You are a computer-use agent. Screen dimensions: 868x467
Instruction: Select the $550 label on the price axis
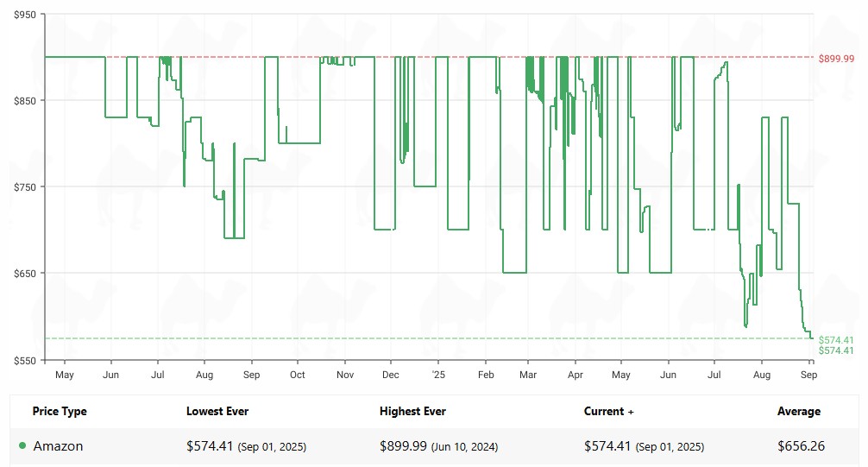pos(24,360)
